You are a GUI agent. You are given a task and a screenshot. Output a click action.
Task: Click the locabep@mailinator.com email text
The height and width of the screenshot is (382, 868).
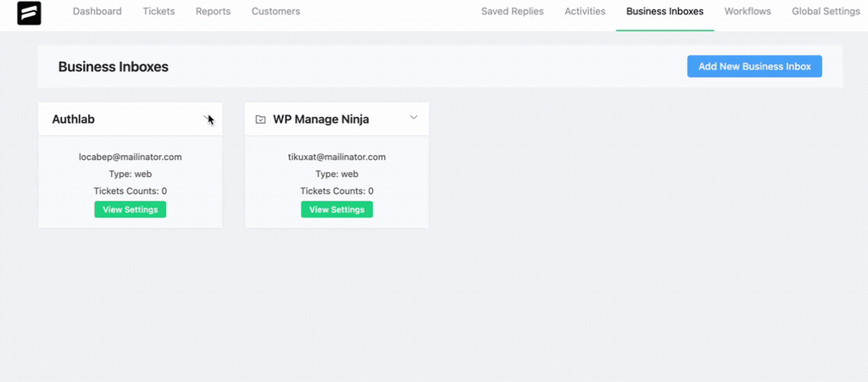[130, 157]
